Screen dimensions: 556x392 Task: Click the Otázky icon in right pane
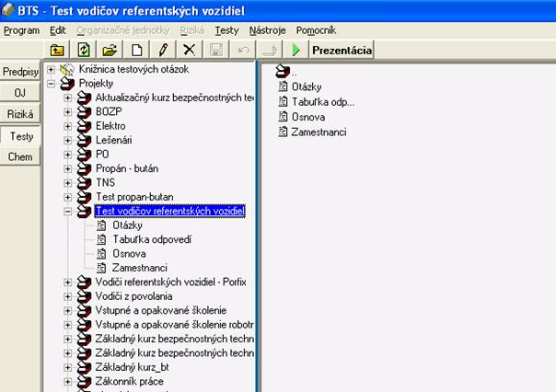283,86
